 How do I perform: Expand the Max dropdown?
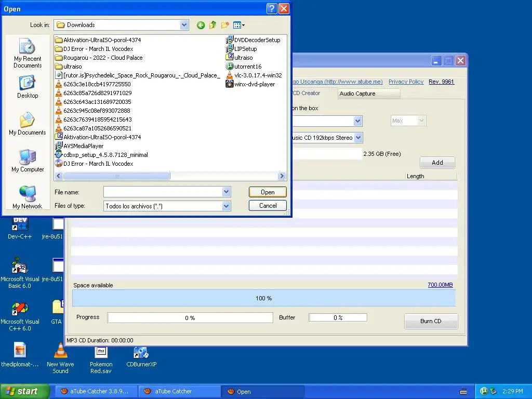pos(421,121)
